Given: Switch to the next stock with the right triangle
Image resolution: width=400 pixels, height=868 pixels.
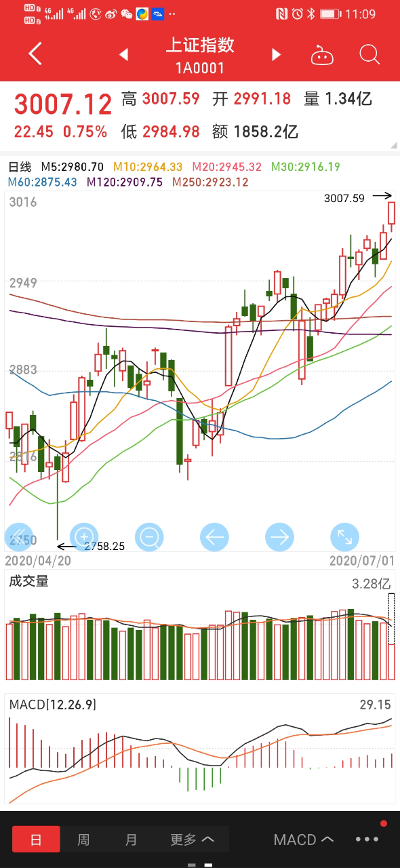Looking at the screenshot, I should tap(276, 55).
